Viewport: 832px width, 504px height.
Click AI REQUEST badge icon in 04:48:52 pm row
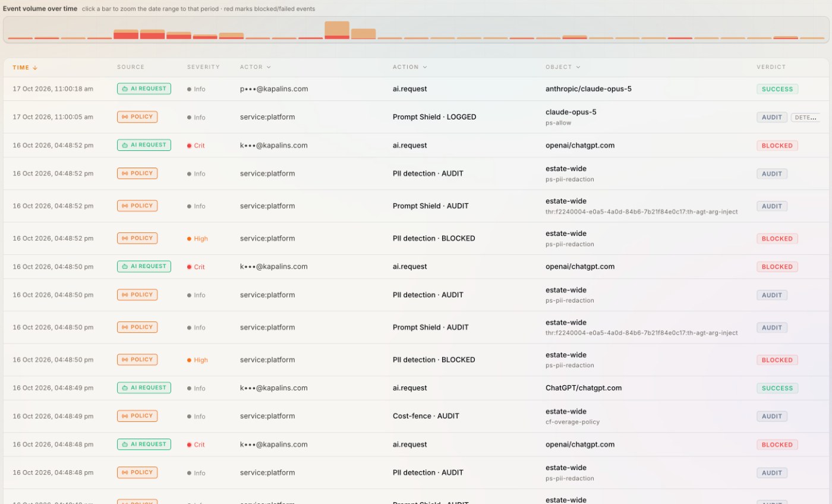point(125,145)
